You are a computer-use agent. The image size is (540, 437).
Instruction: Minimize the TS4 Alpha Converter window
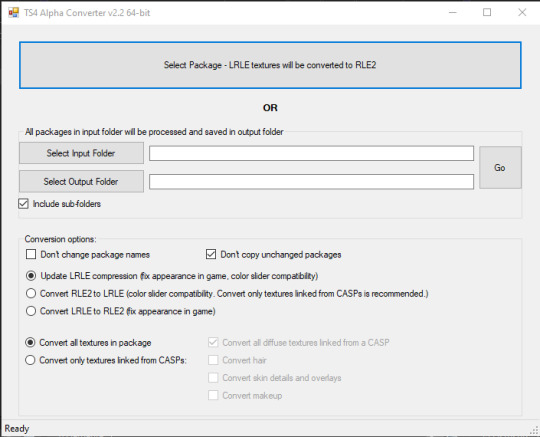453,13
